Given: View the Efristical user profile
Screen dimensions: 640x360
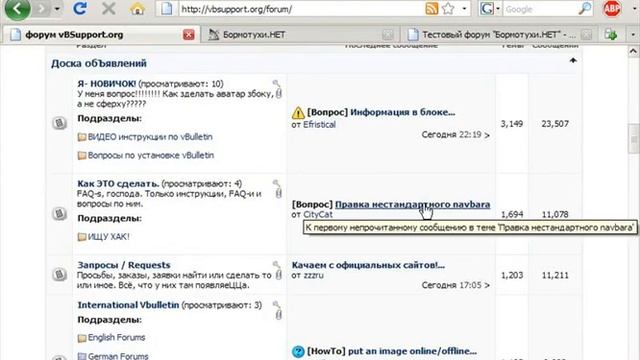Looking at the screenshot, I should coord(319,124).
